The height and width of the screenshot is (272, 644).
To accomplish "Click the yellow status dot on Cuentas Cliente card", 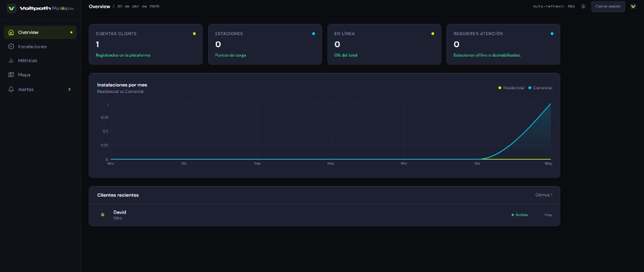I will [x=194, y=34].
